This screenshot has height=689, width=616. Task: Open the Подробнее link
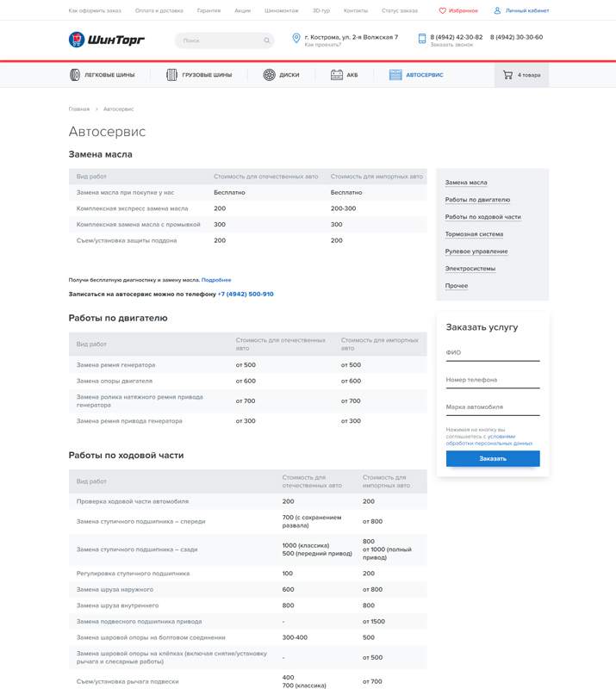216,280
